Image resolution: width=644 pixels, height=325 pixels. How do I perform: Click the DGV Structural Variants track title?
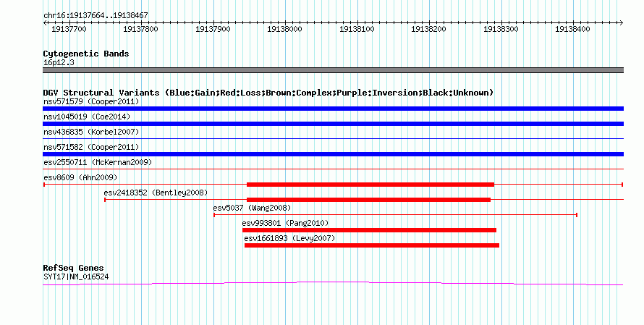tap(268, 93)
